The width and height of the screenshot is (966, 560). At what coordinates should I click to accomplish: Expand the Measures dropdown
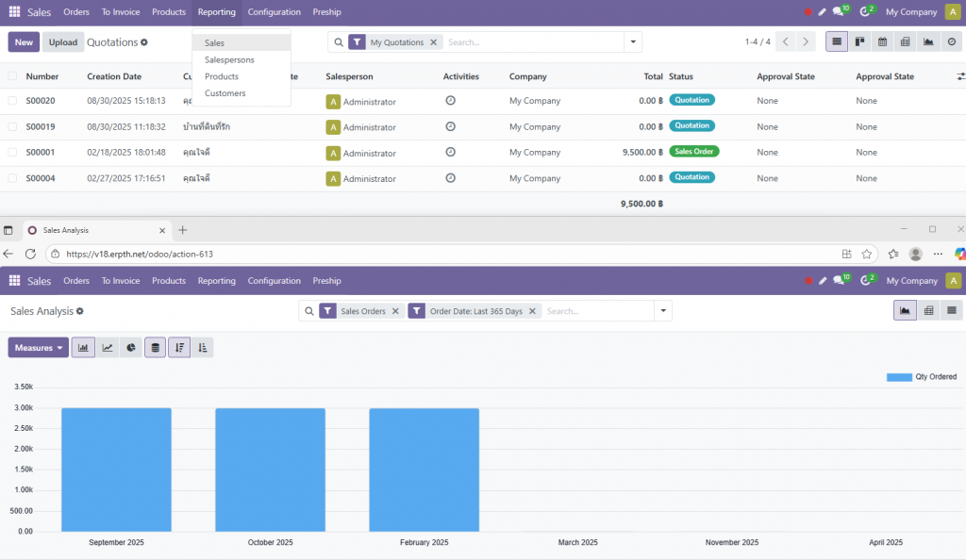(x=39, y=348)
